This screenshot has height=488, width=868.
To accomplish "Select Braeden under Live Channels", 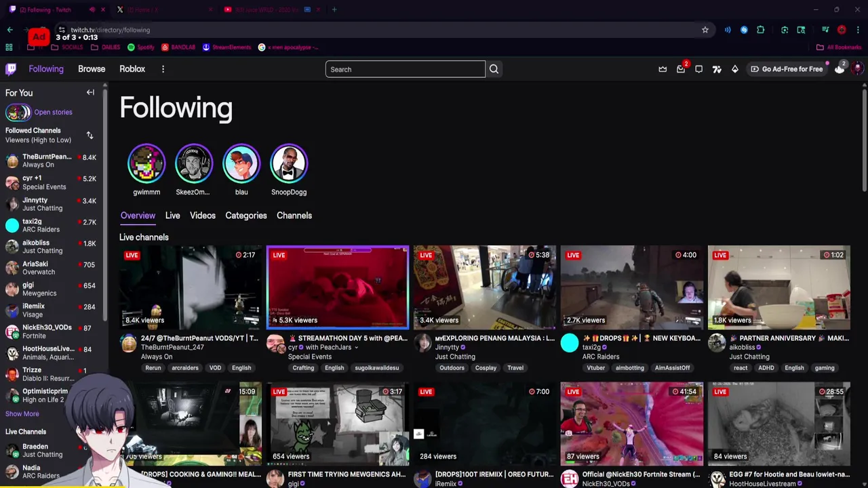I will click(51, 450).
